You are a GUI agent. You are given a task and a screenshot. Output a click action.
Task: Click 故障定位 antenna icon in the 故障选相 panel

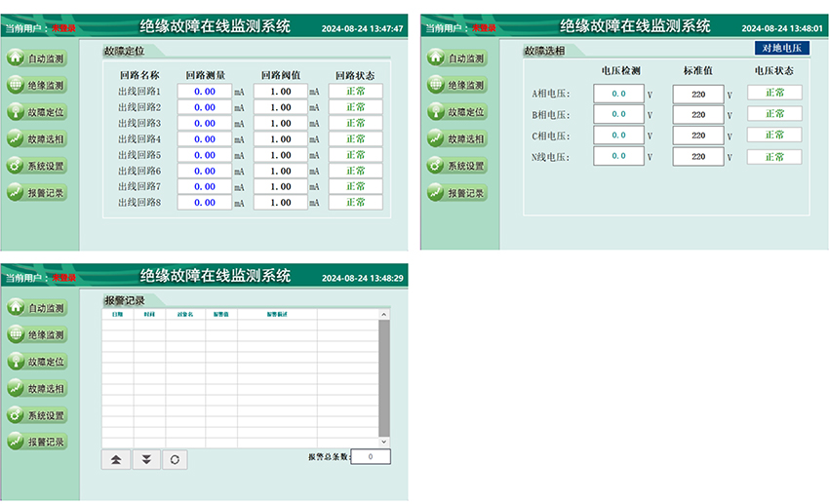[438, 112]
